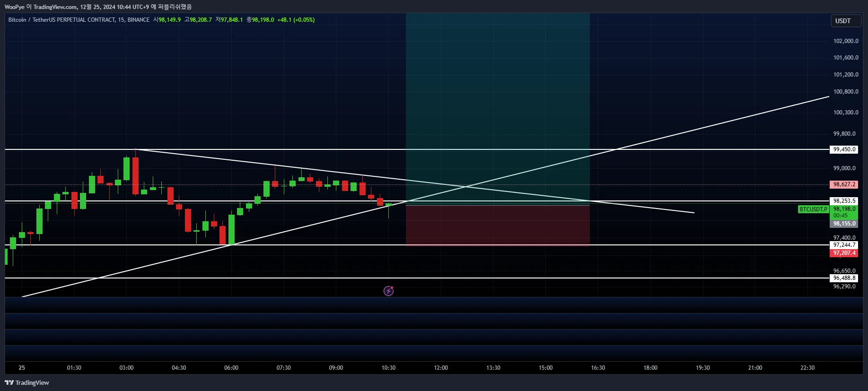The height and width of the screenshot is (391, 868).
Task: Click the 97,400.0 price axis label
Action: [844, 238]
